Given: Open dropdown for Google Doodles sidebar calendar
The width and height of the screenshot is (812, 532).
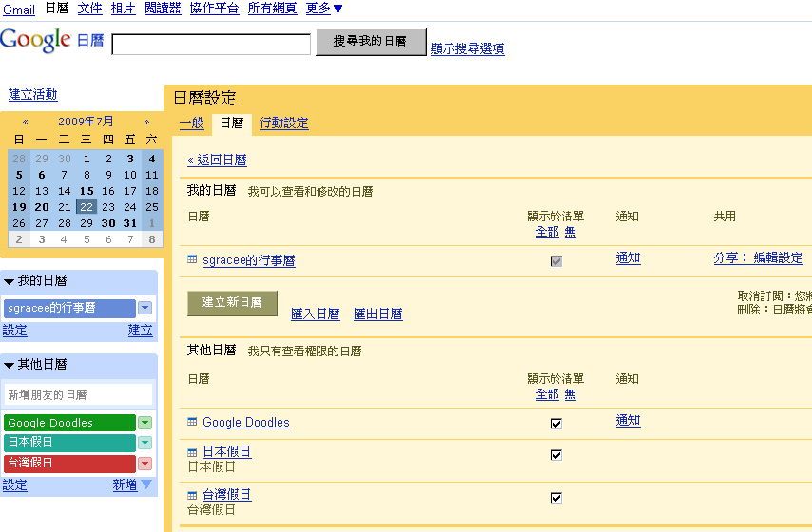Looking at the screenshot, I should point(145,423).
